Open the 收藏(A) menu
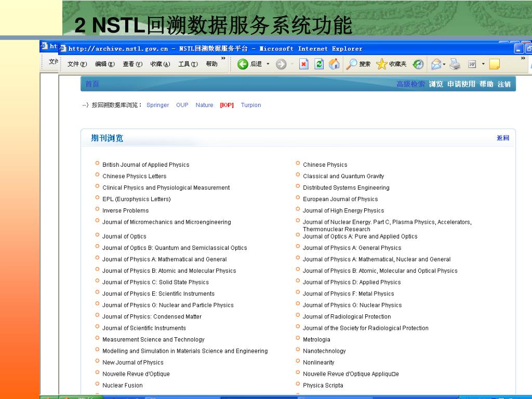The image size is (532, 399). 160,64
